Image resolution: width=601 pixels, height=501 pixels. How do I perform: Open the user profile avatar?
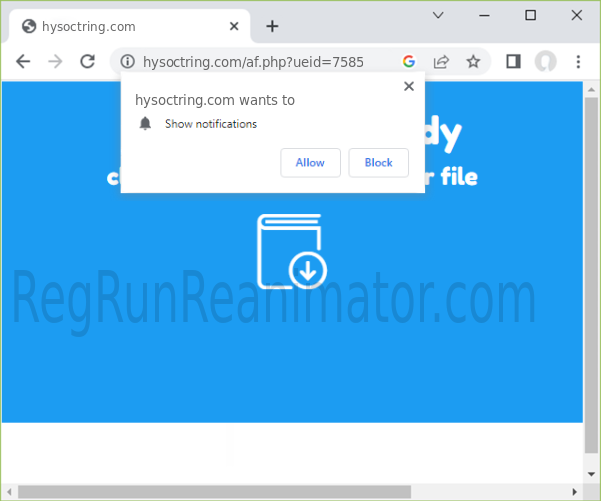point(545,62)
